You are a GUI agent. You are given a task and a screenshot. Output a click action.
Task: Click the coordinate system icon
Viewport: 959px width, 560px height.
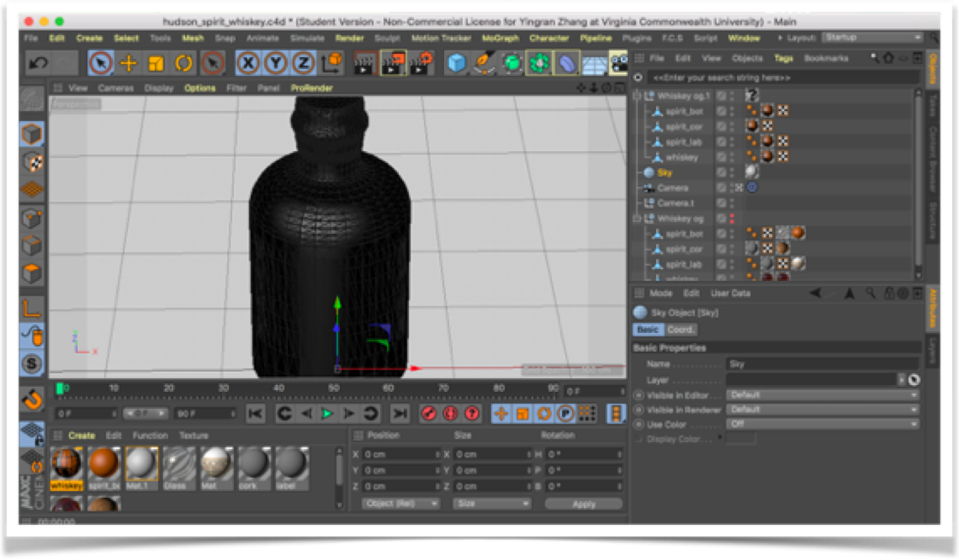pos(332,61)
